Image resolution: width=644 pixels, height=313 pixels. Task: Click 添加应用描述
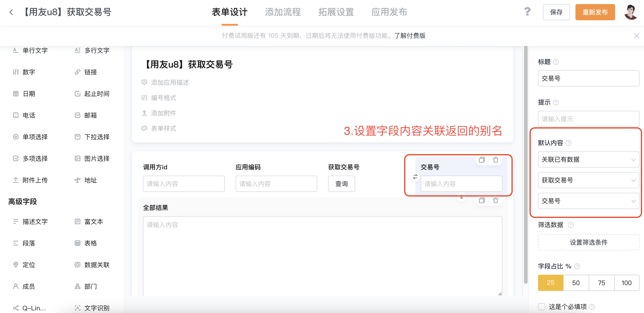tap(165, 82)
